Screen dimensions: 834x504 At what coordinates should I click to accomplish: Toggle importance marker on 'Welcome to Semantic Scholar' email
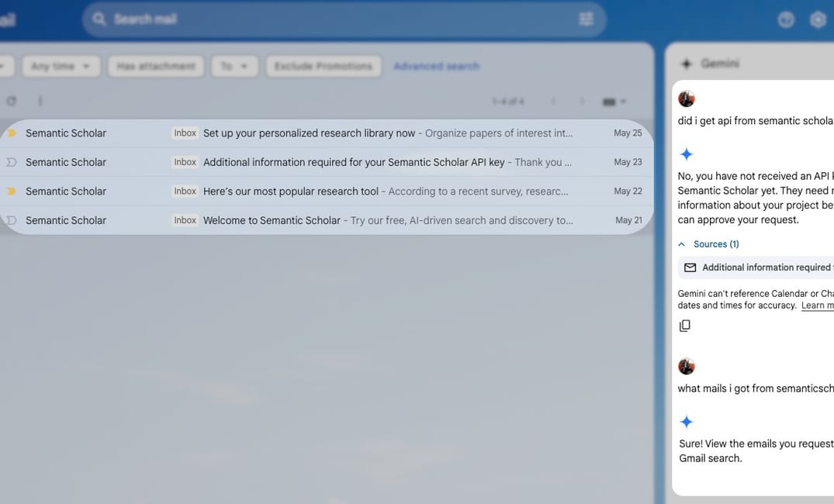tap(11, 220)
